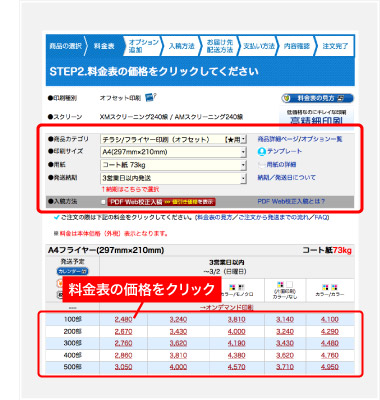Choose the 4,950 price for 500部

coord(330,367)
